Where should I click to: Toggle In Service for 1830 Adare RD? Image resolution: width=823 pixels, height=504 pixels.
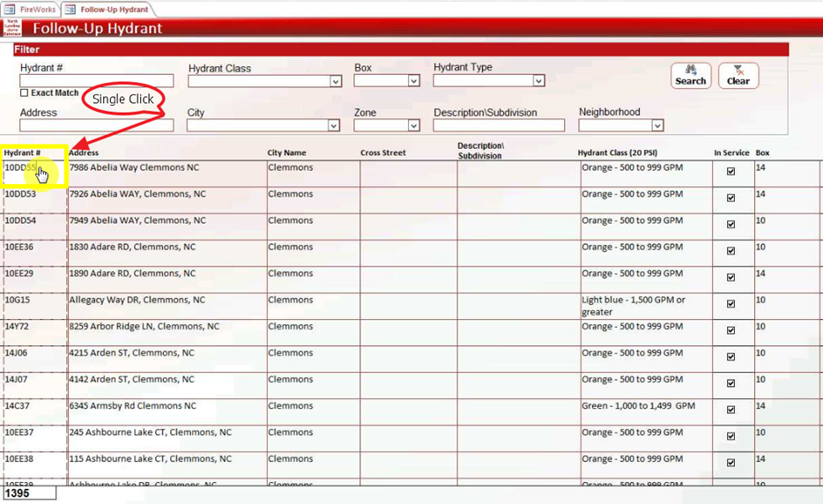pos(730,251)
